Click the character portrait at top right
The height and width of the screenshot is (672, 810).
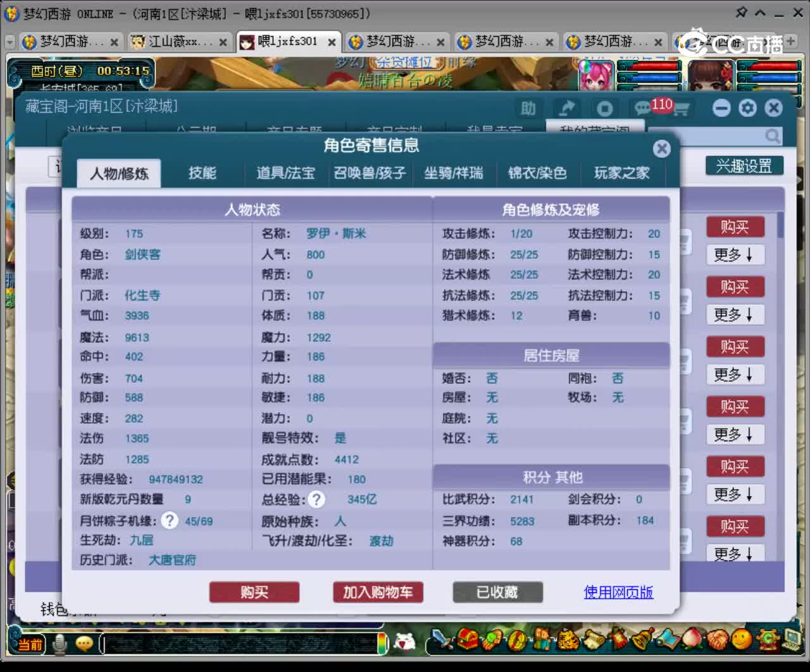point(710,76)
